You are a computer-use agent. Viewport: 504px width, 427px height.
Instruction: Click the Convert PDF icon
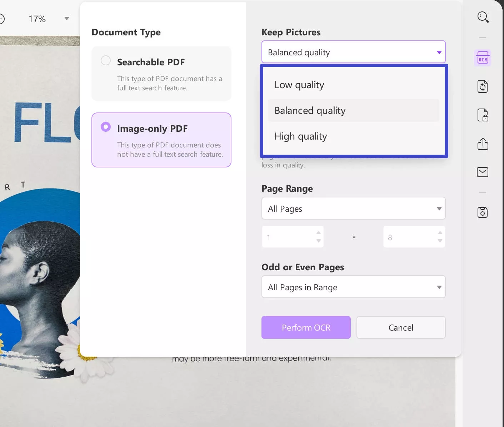point(483,86)
